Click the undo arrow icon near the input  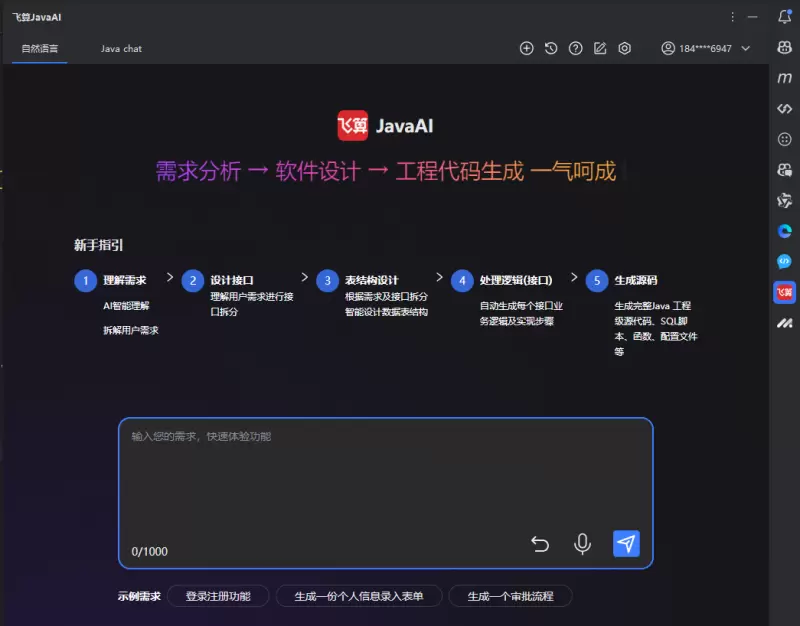(x=540, y=544)
